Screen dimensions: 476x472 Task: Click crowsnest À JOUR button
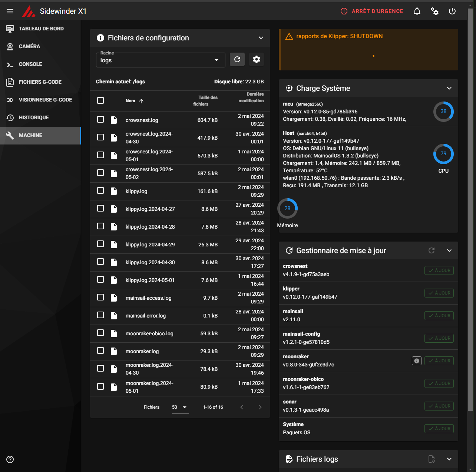pyautogui.click(x=439, y=270)
